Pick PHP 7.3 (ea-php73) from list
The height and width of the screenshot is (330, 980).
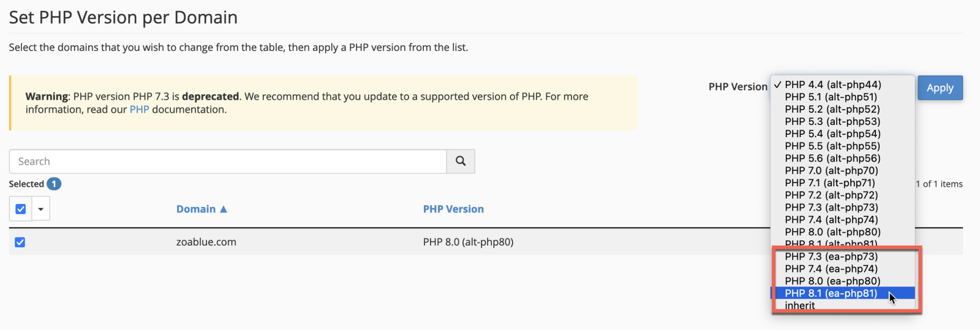pos(831,257)
